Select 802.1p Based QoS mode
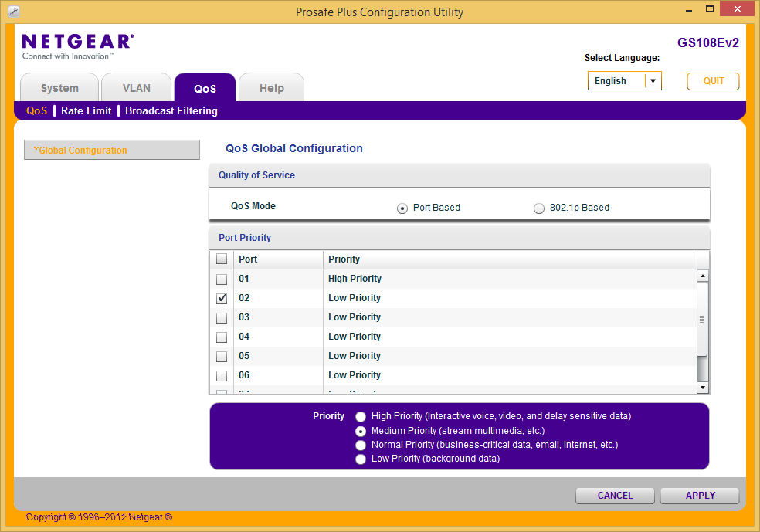This screenshot has width=760, height=532. pyautogui.click(x=539, y=208)
